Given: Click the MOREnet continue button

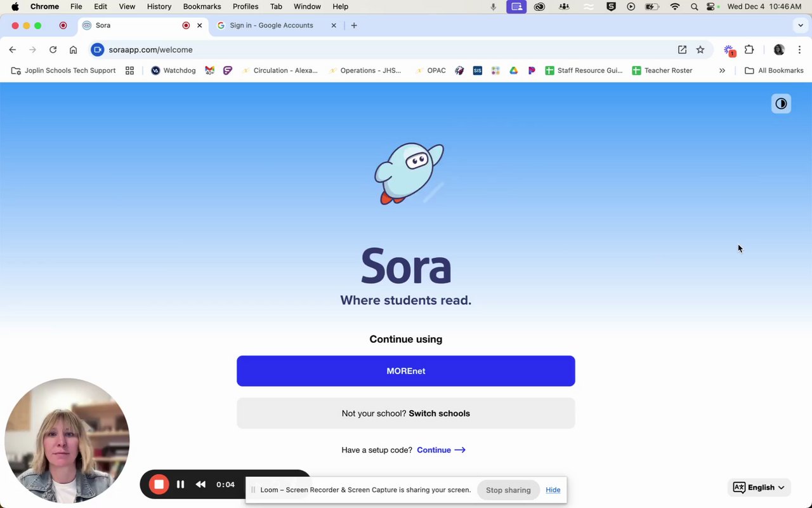Looking at the screenshot, I should [x=406, y=371].
